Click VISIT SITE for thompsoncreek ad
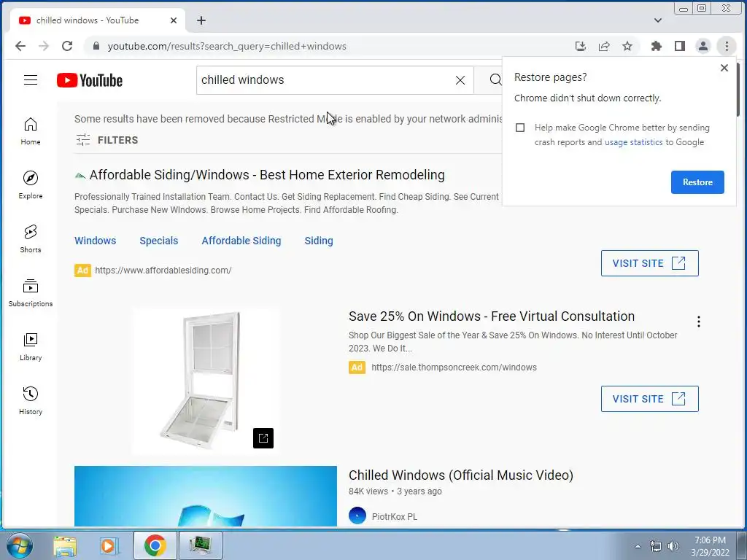 pos(649,399)
